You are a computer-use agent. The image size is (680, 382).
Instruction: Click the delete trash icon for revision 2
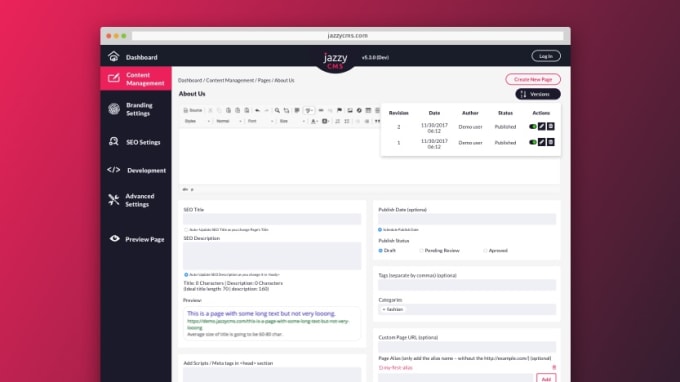(x=551, y=127)
